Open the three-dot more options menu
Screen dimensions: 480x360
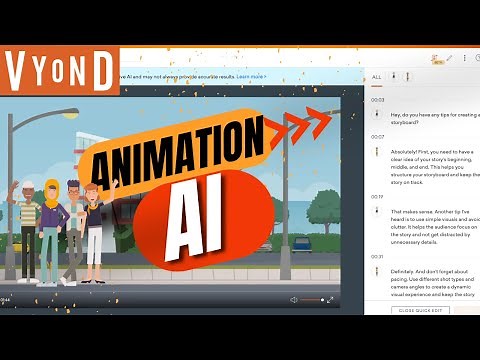[464, 58]
